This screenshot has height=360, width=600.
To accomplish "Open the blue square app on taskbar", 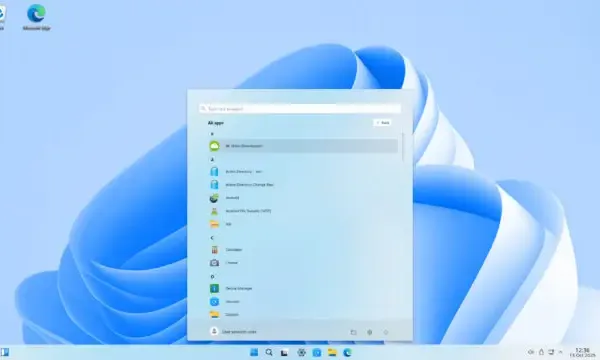I will click(x=317, y=352).
